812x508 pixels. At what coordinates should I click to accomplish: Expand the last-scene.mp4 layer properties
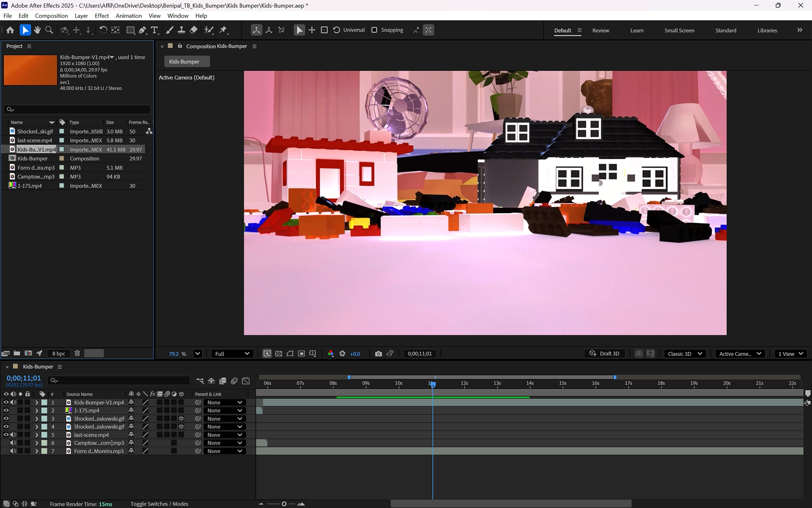[37, 435]
